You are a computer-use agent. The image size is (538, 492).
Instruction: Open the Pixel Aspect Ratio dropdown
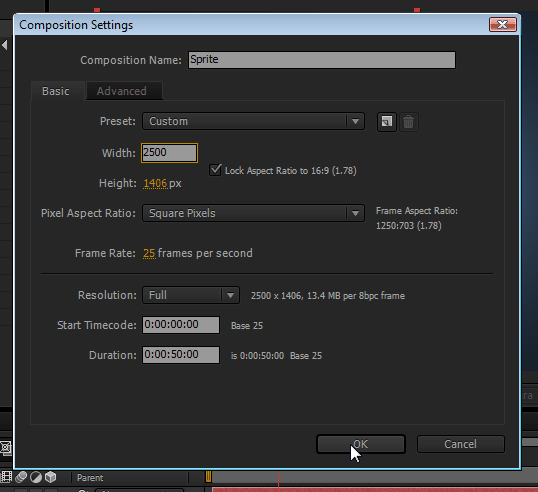tap(253, 213)
